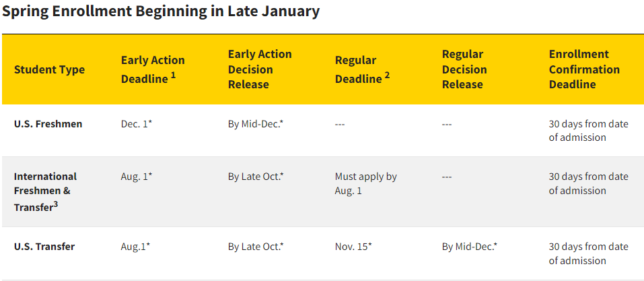Select the International Freshmen & Transfer row label
This screenshot has height=281, width=644.
pos(46,191)
